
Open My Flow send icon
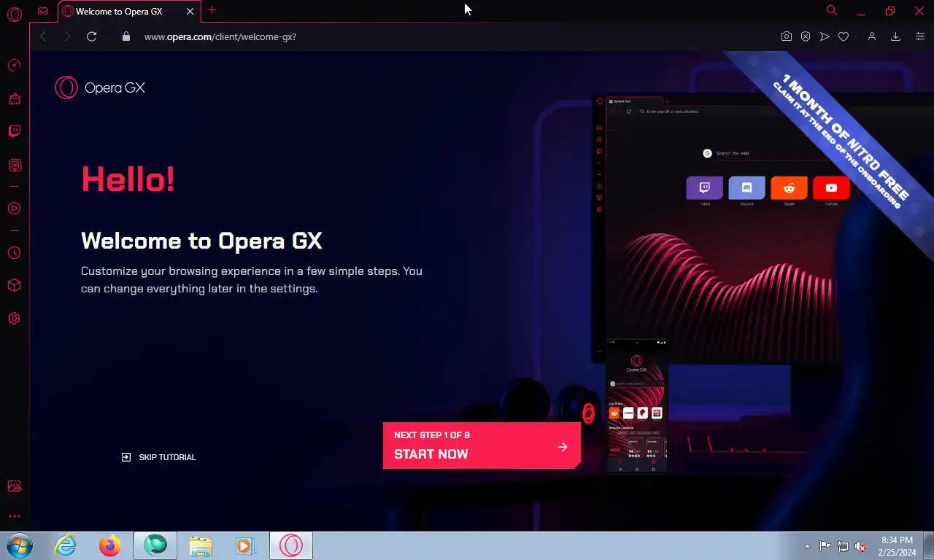click(825, 36)
